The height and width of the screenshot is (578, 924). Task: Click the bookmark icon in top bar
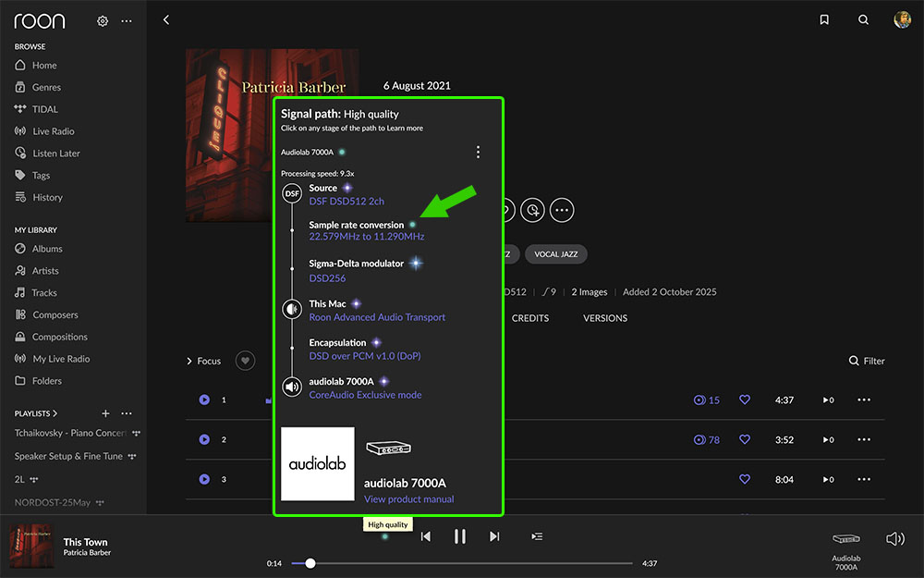[x=824, y=19]
